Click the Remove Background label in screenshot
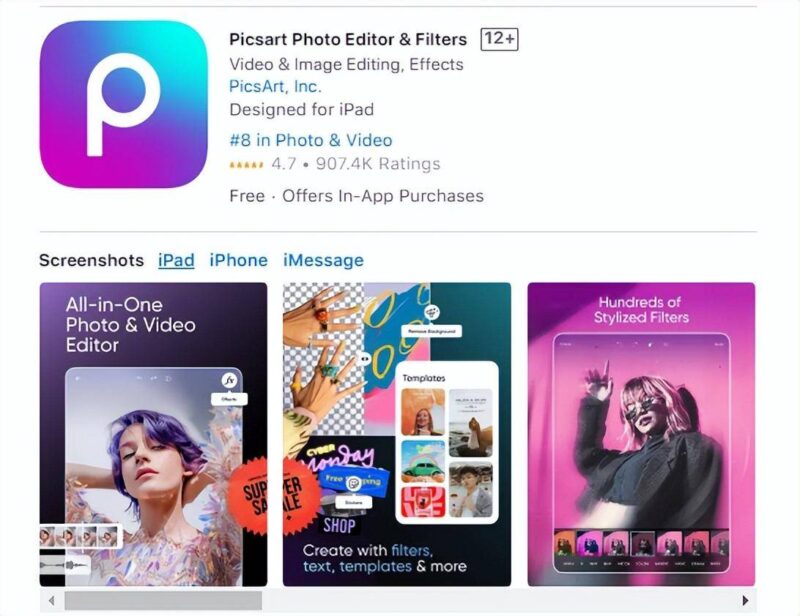 tap(432, 331)
